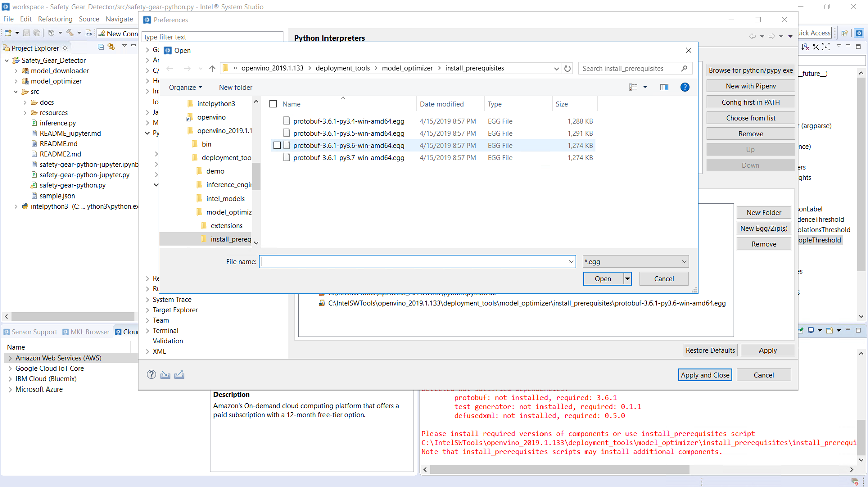Screen dimensions: 868x487
Task: Select Google Cloud IoT Core entry
Action: [x=49, y=368]
